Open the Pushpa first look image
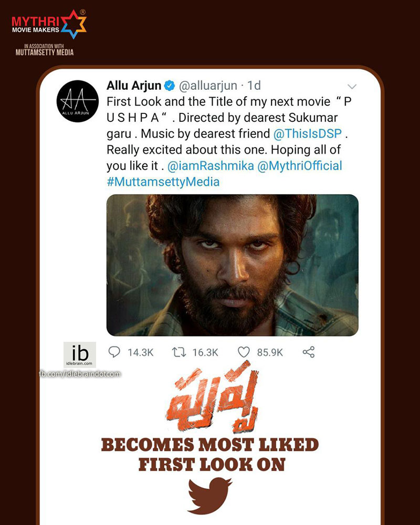 click(233, 265)
